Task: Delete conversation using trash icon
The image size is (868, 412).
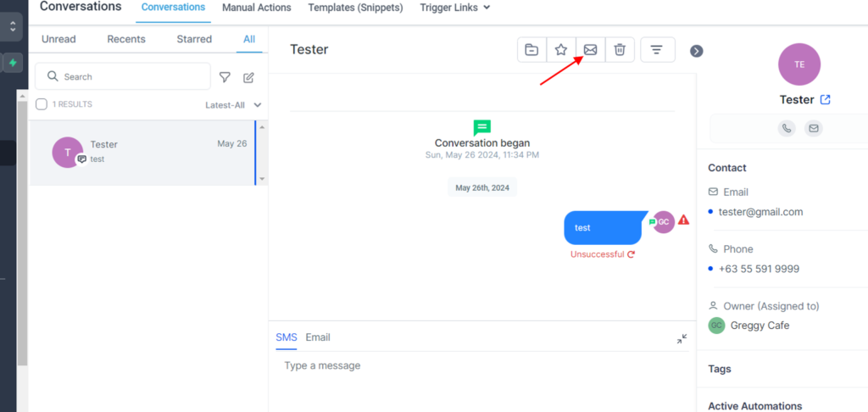Action: [620, 50]
